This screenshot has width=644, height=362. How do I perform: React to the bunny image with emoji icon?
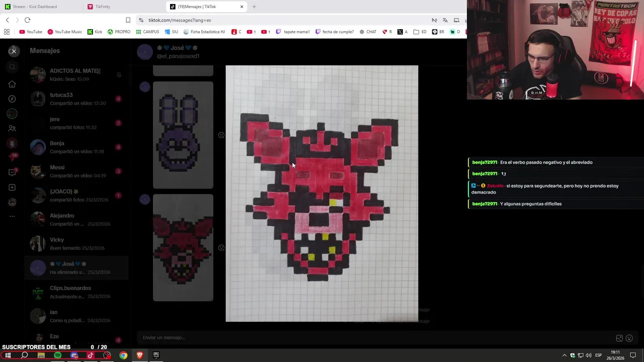coord(221,135)
